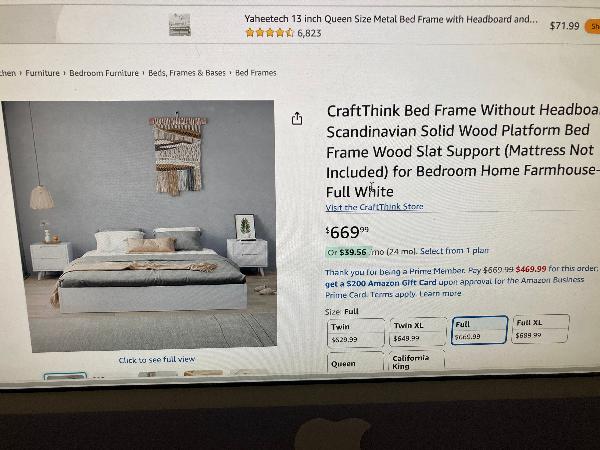Image resolution: width=600 pixels, height=450 pixels.
Task: Select the Twin size option
Action: coord(356,332)
